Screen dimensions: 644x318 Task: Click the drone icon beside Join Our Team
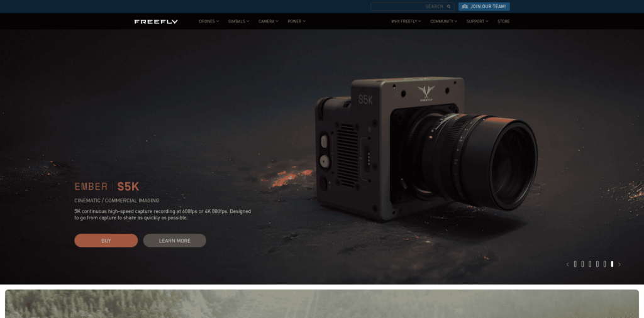point(465,6)
